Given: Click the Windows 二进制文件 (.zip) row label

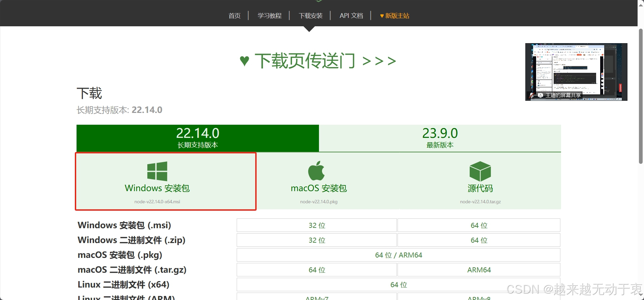Looking at the screenshot, I should tap(131, 240).
